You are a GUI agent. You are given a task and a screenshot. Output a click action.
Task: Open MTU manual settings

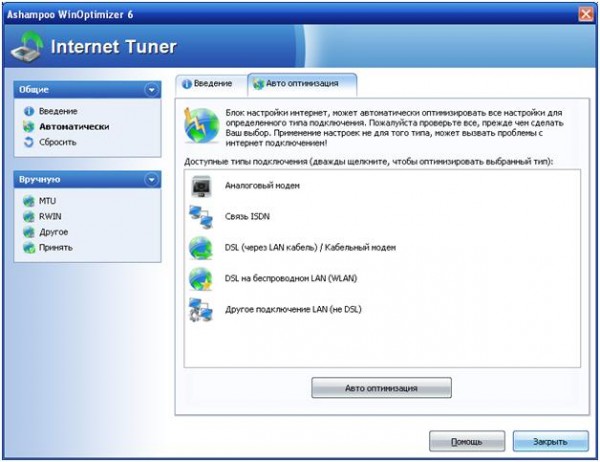(47, 201)
